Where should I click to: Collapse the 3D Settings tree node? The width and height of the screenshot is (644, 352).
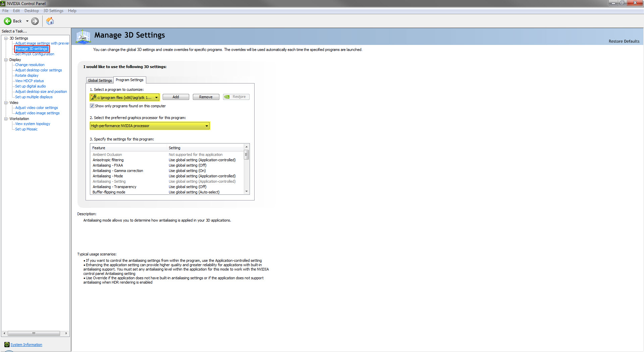coord(6,38)
